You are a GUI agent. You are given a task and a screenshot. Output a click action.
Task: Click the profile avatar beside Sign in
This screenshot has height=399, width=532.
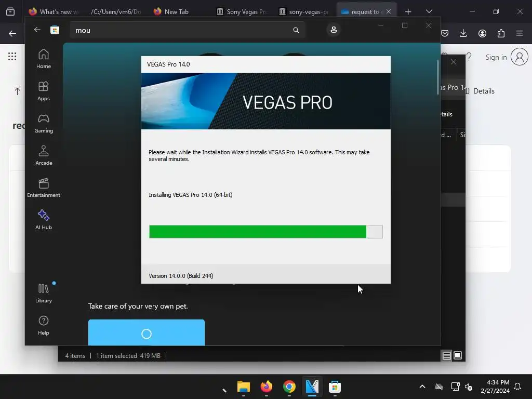(x=520, y=57)
